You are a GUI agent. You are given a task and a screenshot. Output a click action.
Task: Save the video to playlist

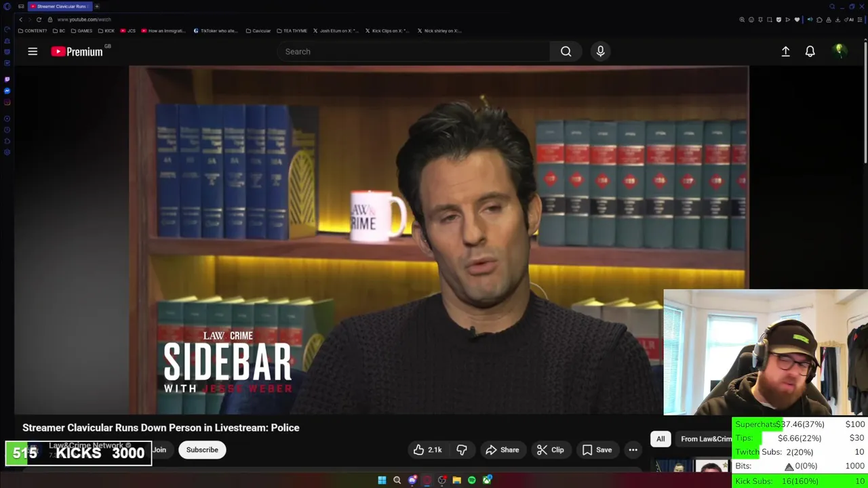point(597,450)
